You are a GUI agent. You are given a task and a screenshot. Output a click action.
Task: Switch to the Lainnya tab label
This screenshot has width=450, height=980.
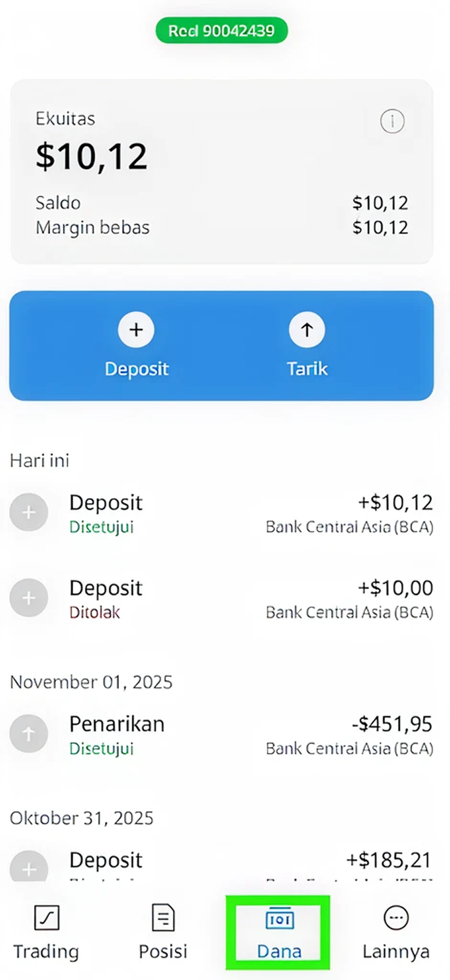(x=395, y=951)
